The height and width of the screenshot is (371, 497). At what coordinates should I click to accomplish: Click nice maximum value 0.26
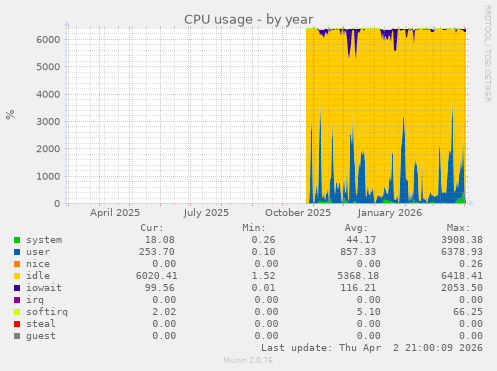pyautogui.click(x=471, y=264)
